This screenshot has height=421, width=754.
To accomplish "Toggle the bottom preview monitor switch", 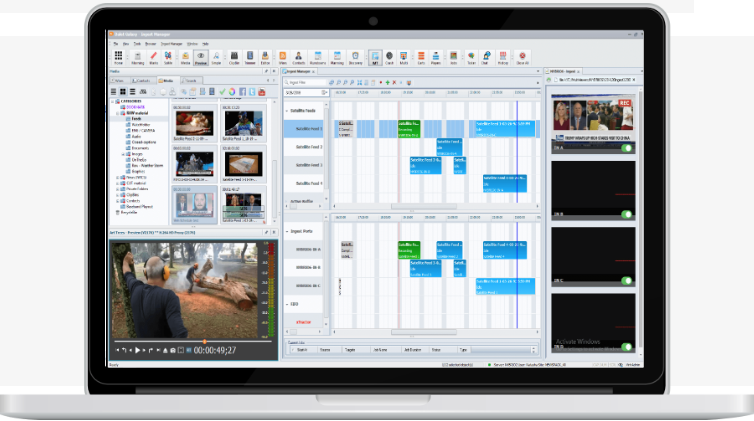I will (x=627, y=347).
